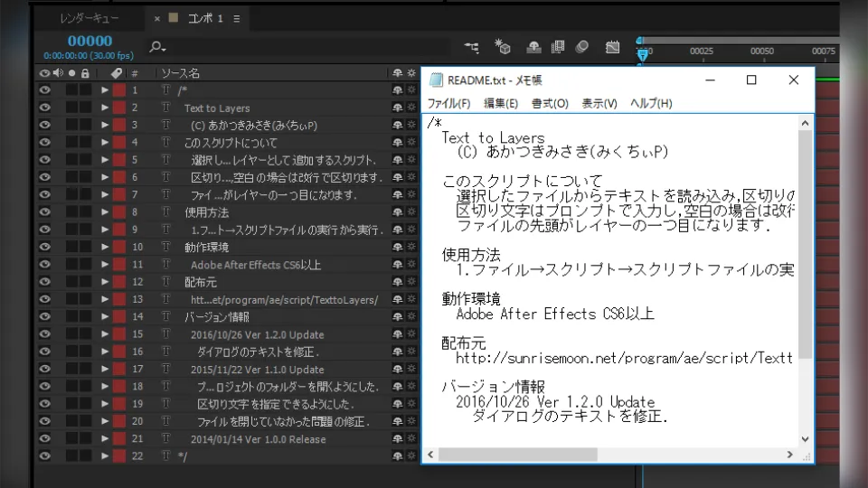
Task: Expand layer 16 properties triangle
Action: pos(105,352)
